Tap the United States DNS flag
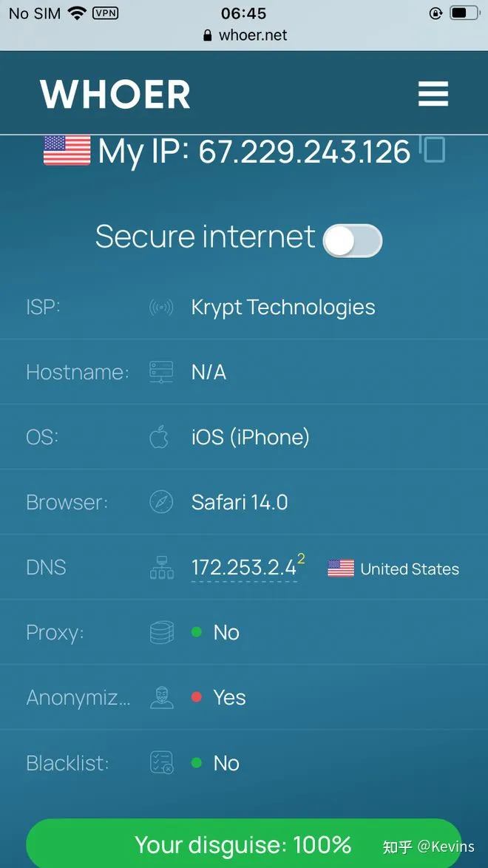 point(341,569)
